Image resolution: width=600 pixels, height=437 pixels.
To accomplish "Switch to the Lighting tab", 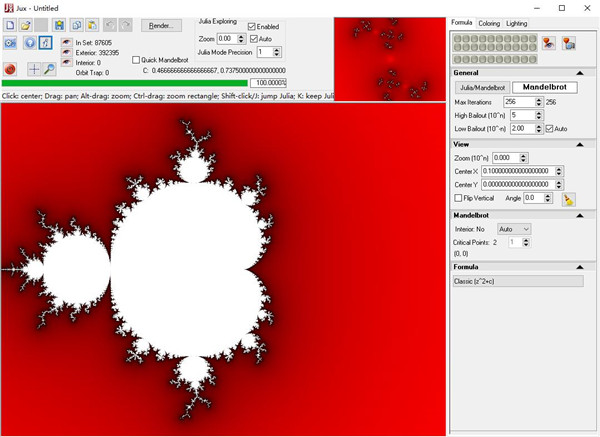I will pyautogui.click(x=516, y=22).
